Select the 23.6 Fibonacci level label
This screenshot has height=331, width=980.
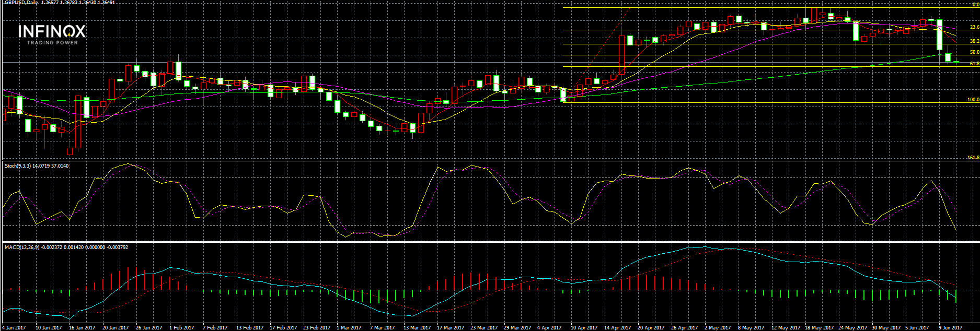pos(974,27)
